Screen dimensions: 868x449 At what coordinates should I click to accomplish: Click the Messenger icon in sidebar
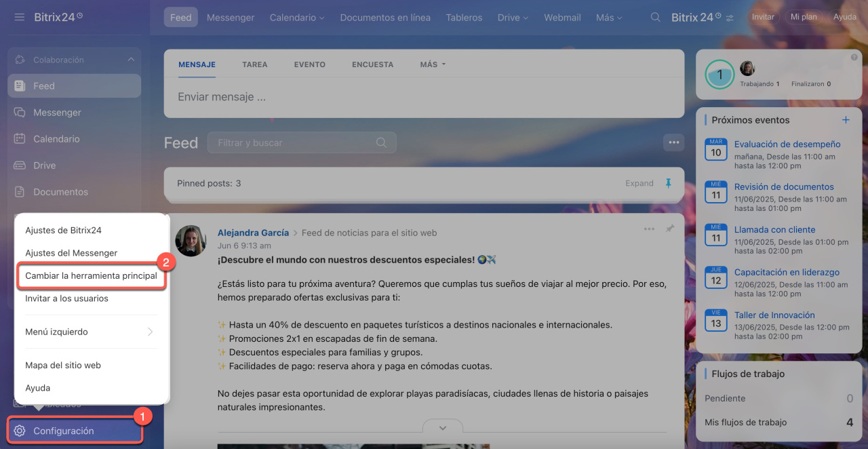click(20, 113)
